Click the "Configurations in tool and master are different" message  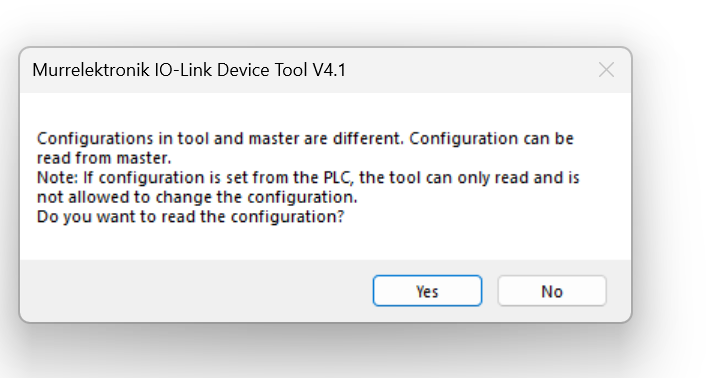click(x=220, y=138)
